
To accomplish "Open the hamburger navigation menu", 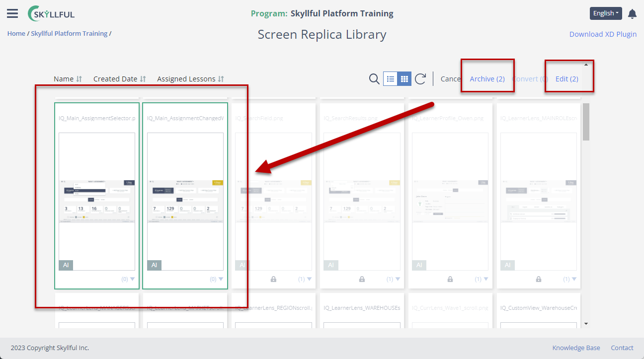I will [12, 13].
